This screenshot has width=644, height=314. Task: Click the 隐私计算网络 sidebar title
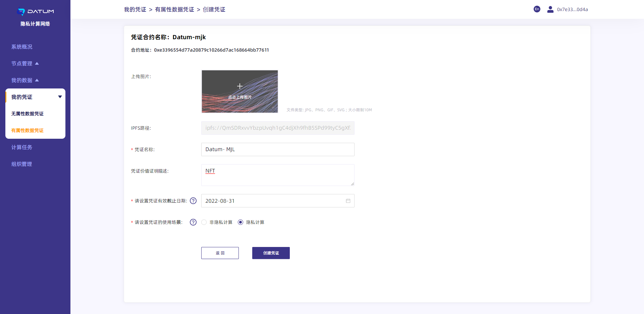point(35,24)
